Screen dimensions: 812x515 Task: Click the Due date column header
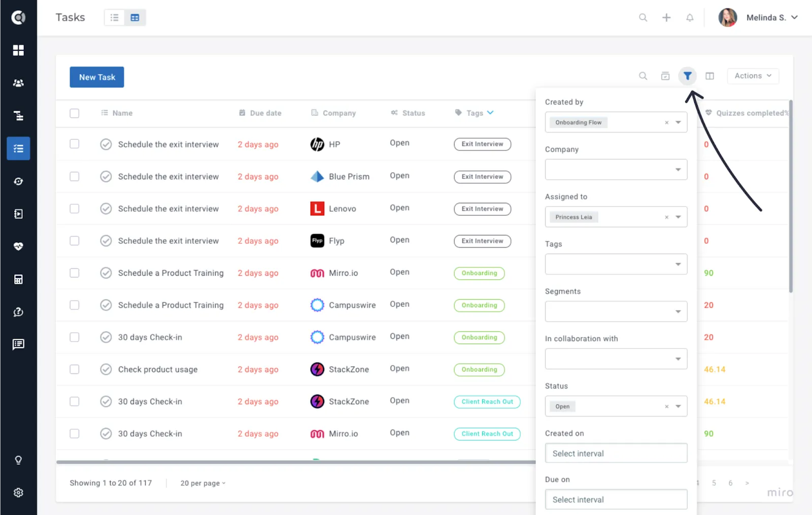(x=260, y=113)
